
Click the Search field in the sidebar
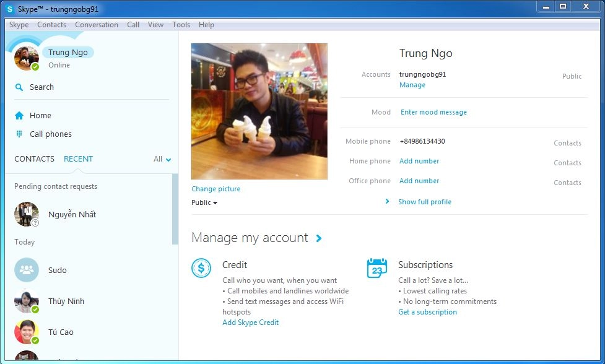(92, 87)
